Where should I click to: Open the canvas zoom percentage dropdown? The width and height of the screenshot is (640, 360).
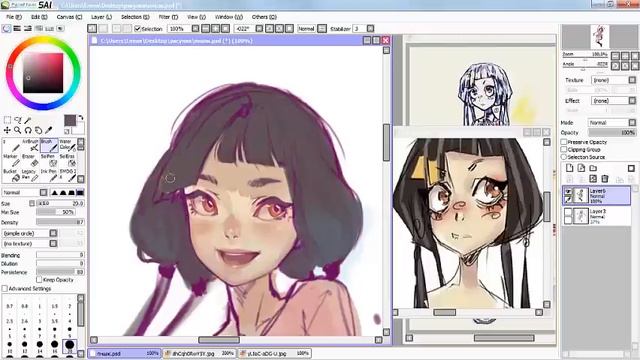coord(196,29)
